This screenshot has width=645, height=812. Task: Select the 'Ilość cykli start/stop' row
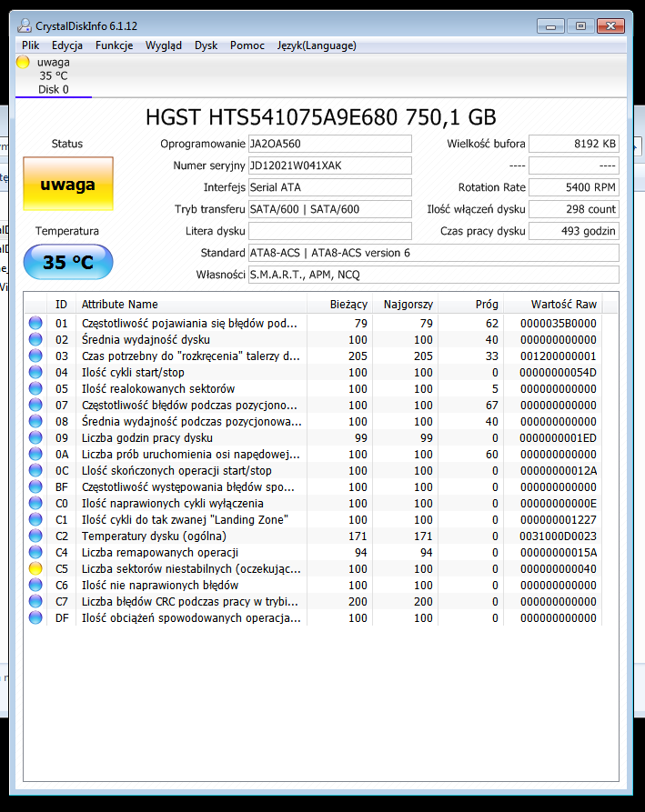tap(313, 372)
